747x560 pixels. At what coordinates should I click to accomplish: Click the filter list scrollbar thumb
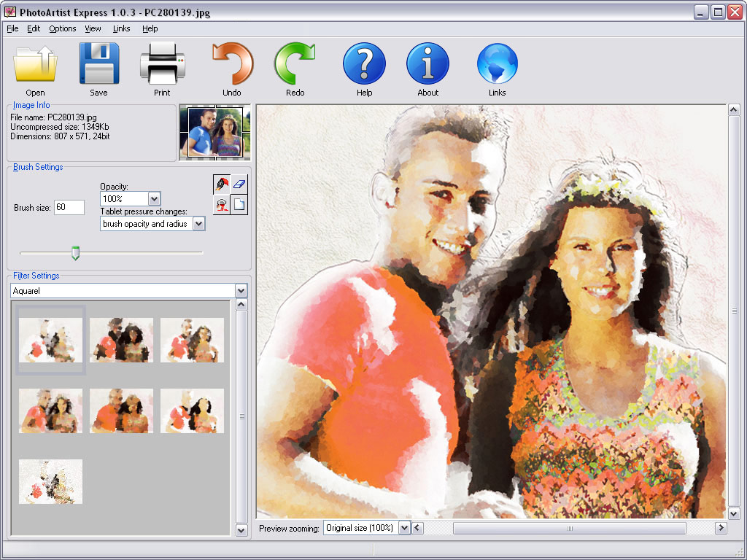241,417
